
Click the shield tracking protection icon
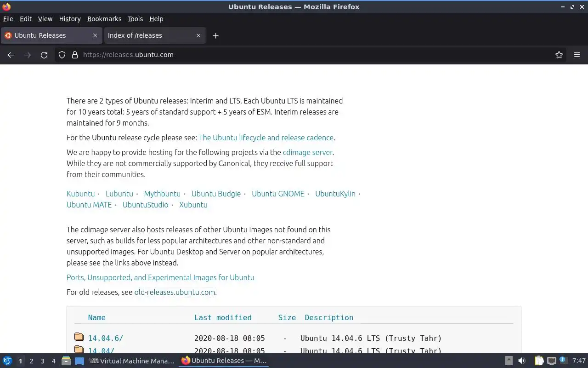pyautogui.click(x=62, y=55)
